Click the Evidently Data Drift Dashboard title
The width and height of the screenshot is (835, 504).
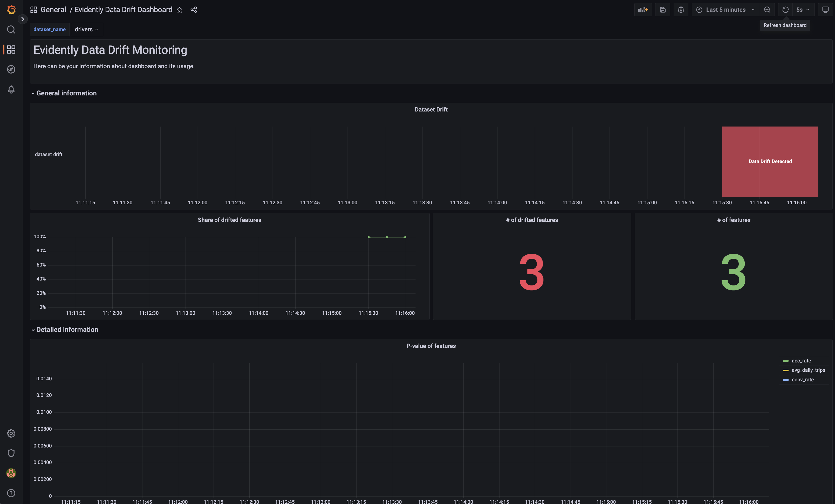[x=123, y=10]
